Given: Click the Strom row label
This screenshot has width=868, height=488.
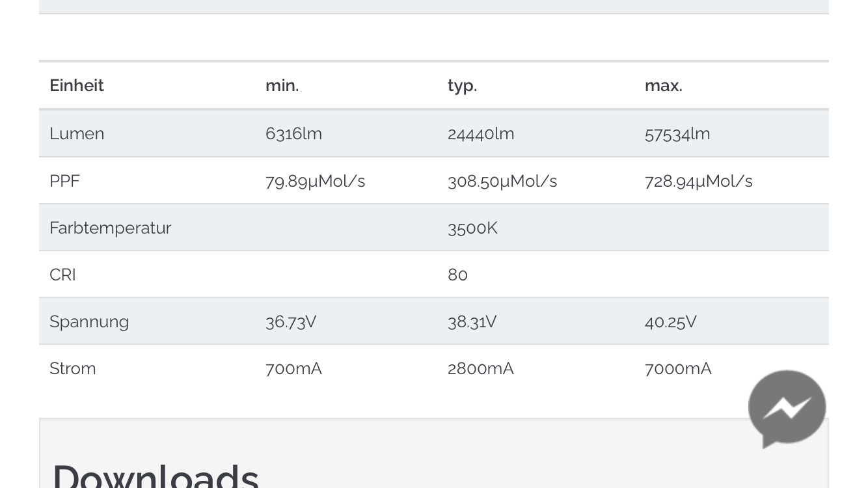Looking at the screenshot, I should pyautogui.click(x=73, y=368).
